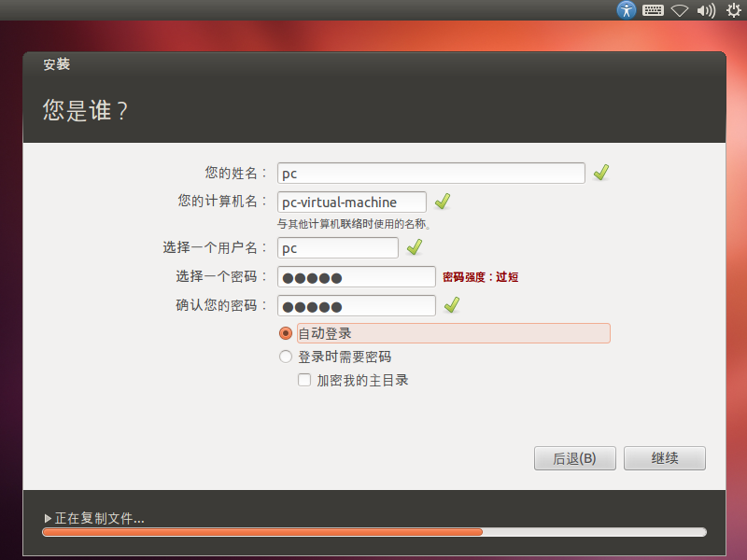This screenshot has height=560, width=747.
Task: Expand the 正在复制文件 details triangle
Action: [48, 518]
